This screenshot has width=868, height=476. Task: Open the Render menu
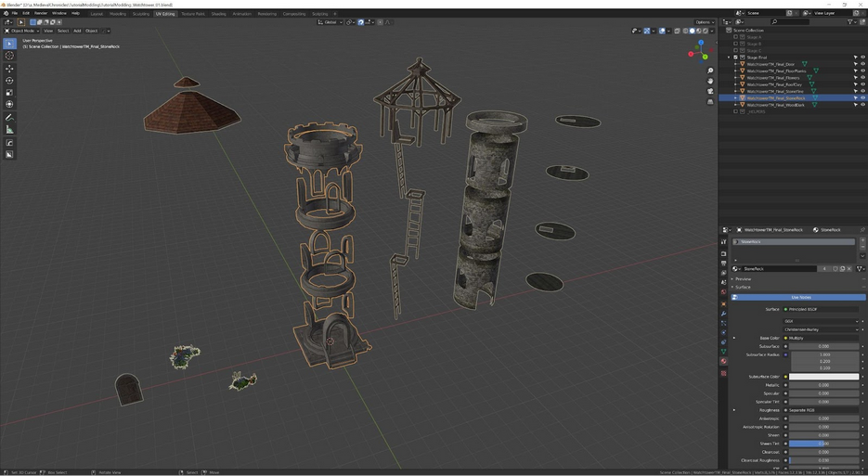(41, 13)
